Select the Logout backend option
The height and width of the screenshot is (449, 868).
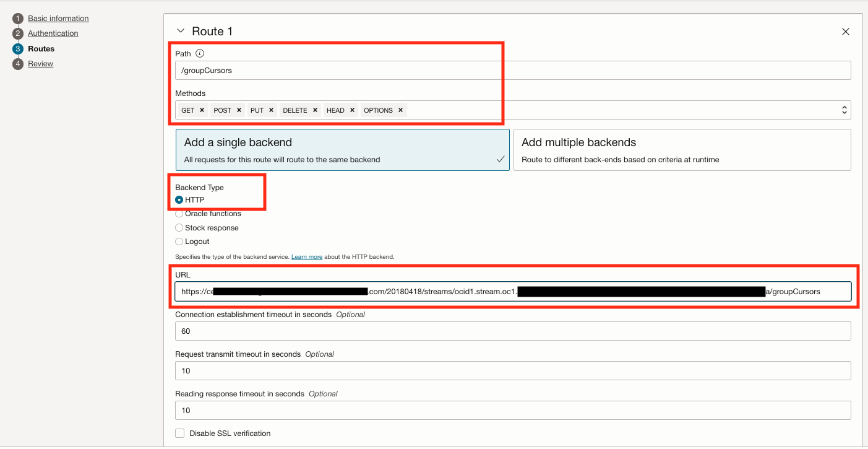179,241
